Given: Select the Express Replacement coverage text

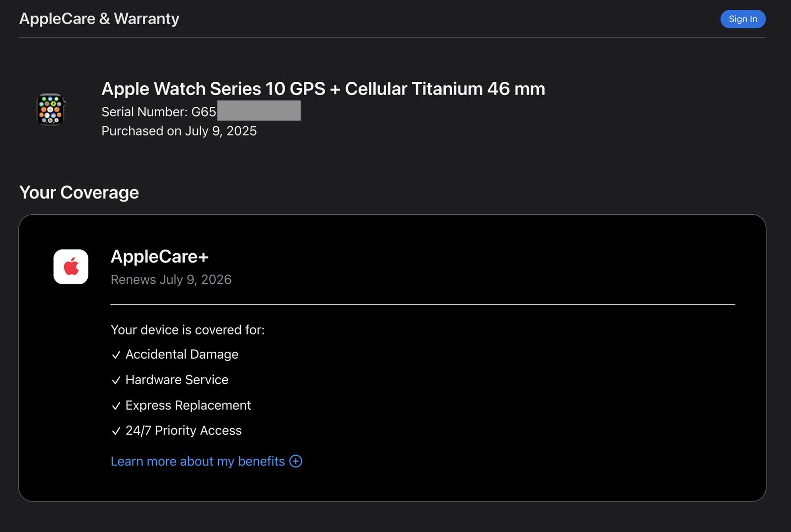Looking at the screenshot, I should click(x=188, y=405).
